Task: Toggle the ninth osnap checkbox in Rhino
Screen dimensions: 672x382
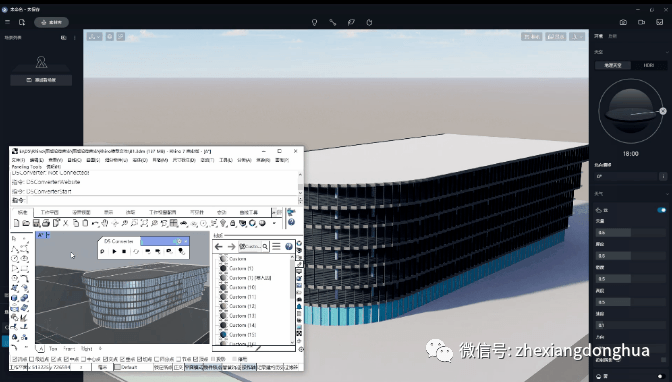Action: pyautogui.click(x=157, y=359)
